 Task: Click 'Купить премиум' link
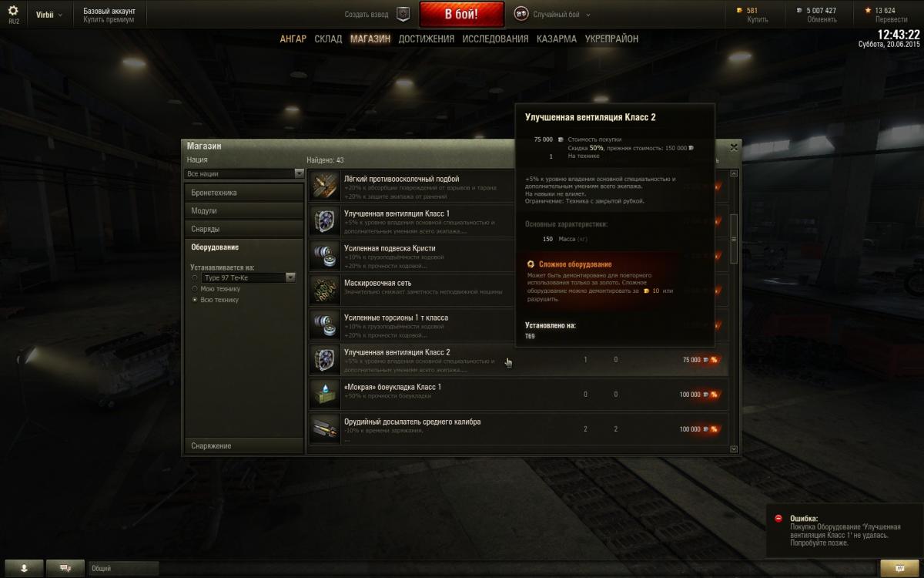tap(109, 19)
